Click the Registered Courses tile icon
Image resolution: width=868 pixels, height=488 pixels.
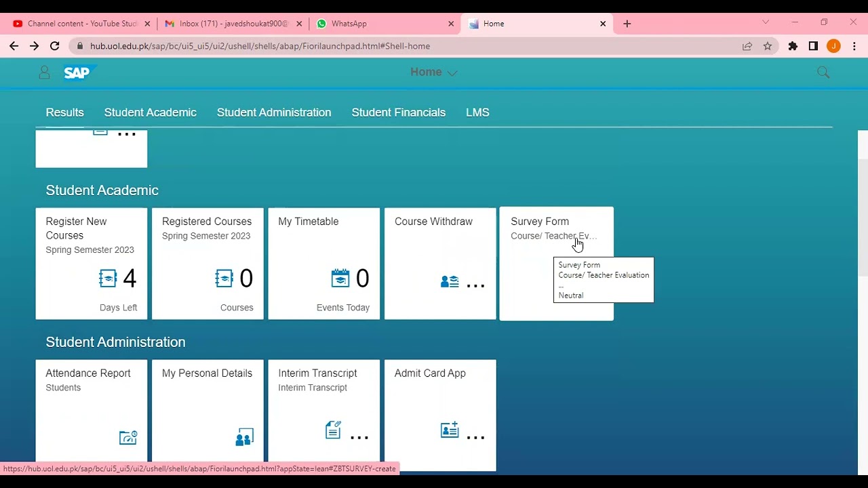[x=224, y=279]
